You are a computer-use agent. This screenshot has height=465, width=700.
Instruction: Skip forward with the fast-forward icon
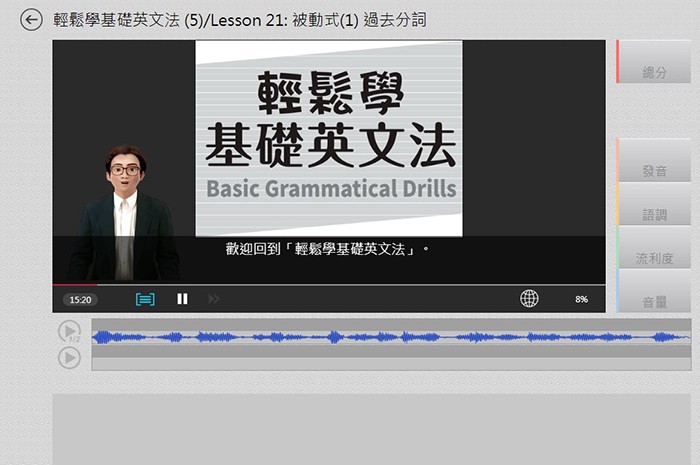coord(213,299)
